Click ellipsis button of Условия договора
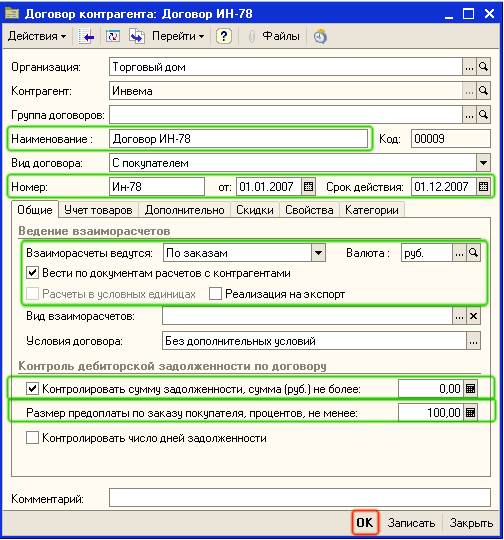 pos(474,341)
